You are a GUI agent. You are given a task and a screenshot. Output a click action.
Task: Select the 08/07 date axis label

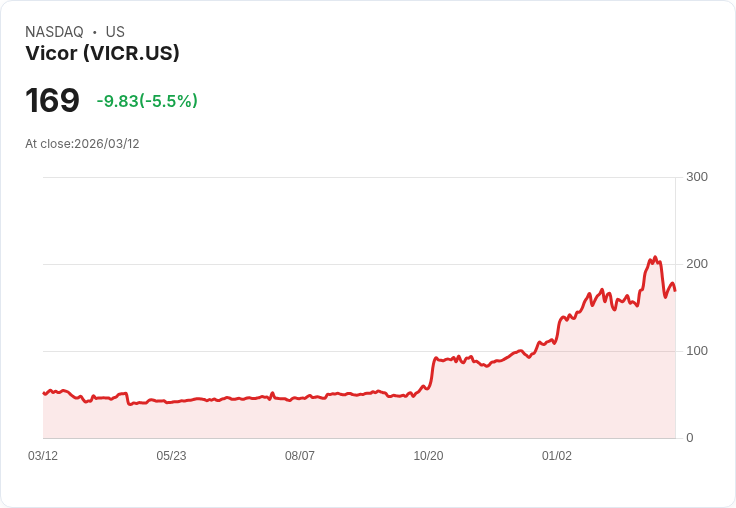click(x=300, y=455)
